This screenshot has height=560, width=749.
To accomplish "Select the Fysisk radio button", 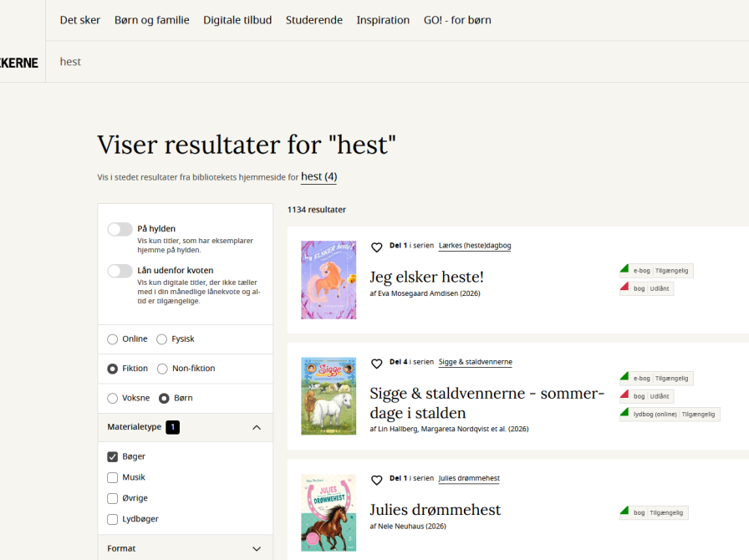I will coord(162,339).
